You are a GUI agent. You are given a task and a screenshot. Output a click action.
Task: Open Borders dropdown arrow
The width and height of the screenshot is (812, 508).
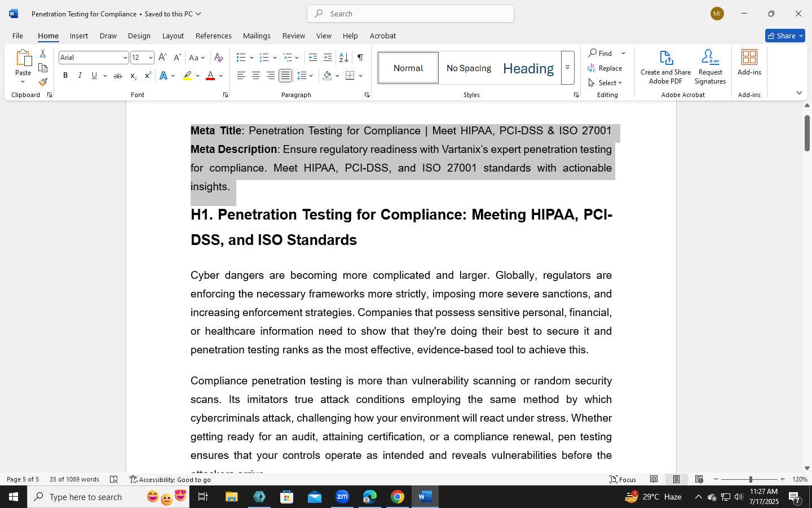360,76
